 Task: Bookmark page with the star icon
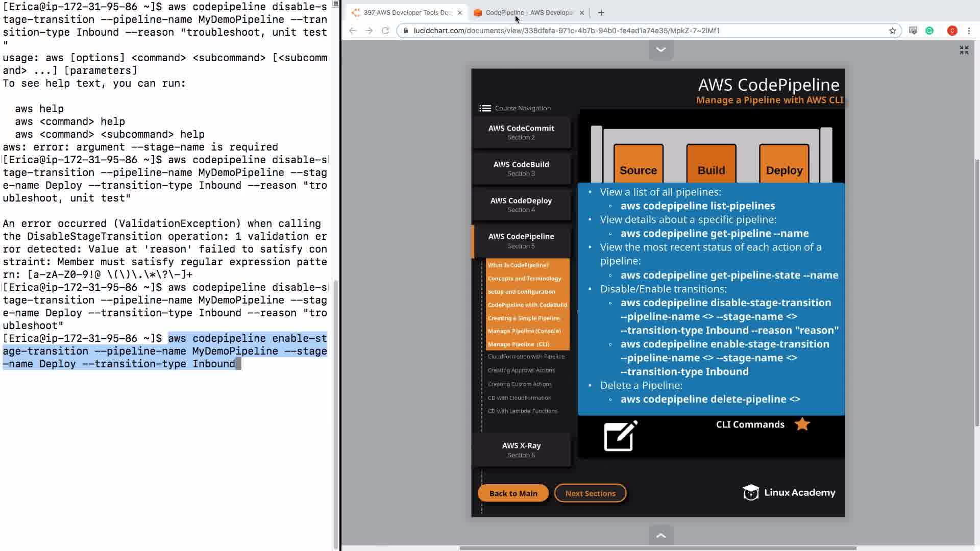click(892, 31)
